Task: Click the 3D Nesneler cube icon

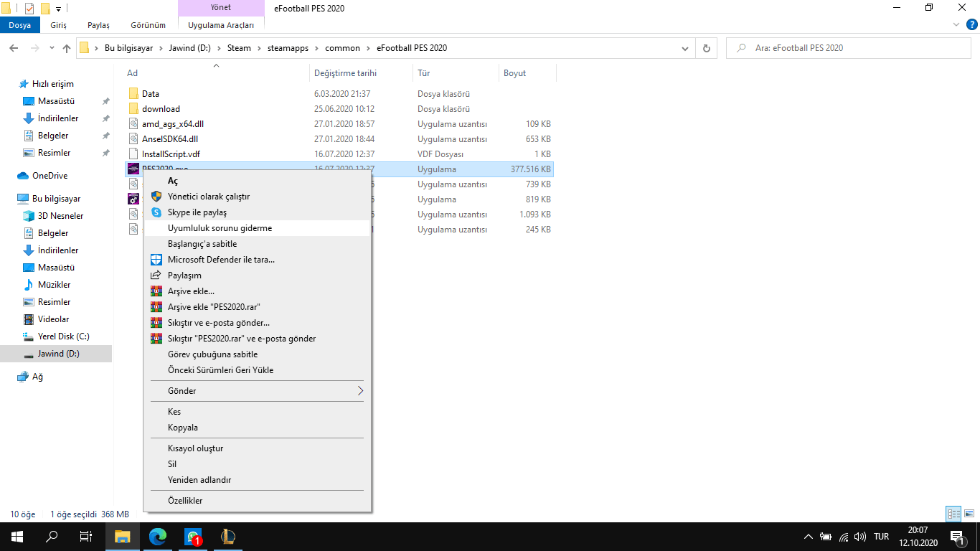Action: [x=29, y=216]
